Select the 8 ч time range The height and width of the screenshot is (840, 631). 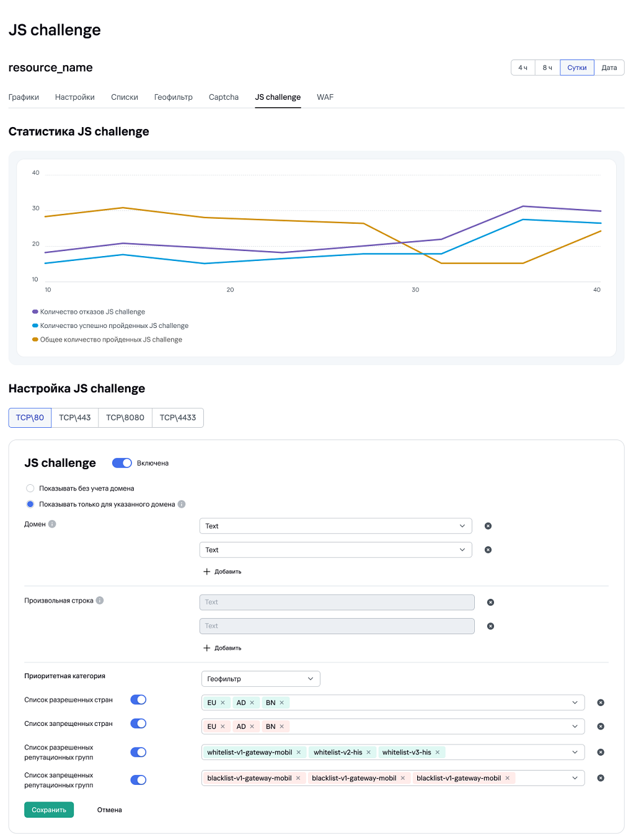click(x=547, y=68)
